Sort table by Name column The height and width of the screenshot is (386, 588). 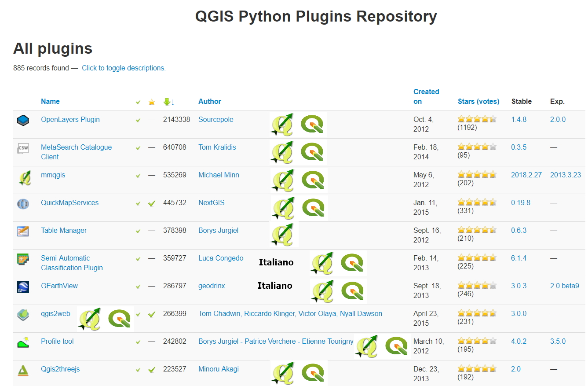50,101
